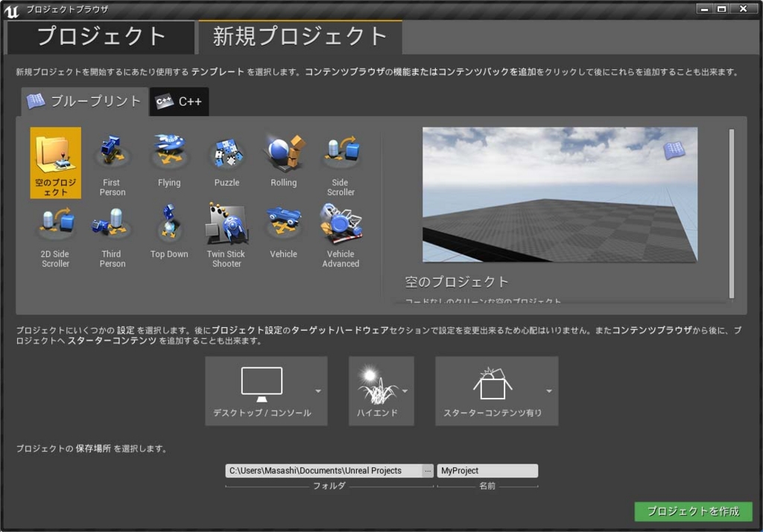Switch to the 新規プロジェクト tab
This screenshot has height=532, width=763.
coord(300,37)
